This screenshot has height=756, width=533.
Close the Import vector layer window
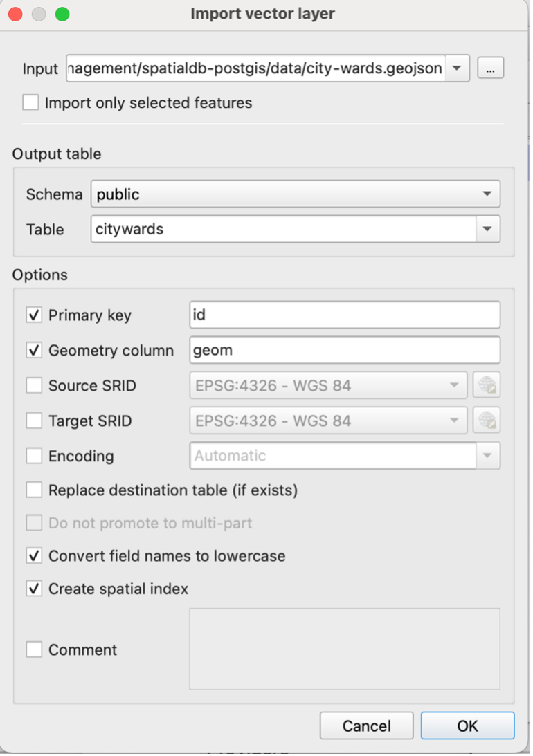[x=15, y=14]
